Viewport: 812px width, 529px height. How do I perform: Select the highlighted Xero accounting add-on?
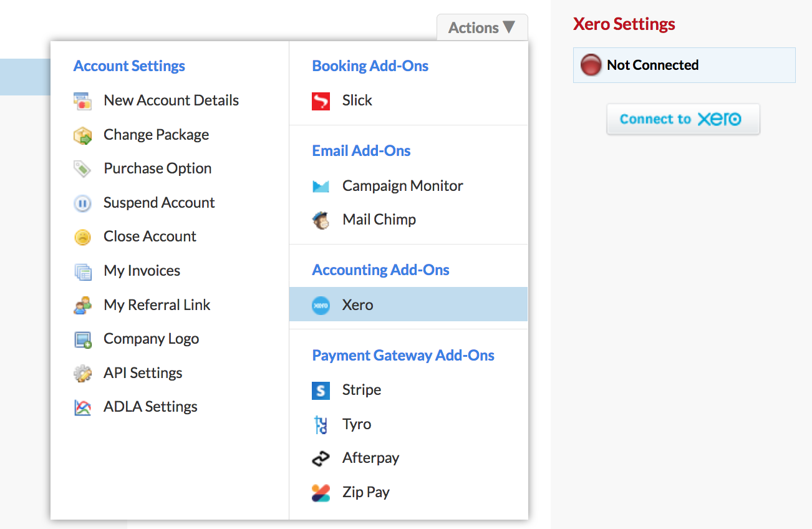[x=408, y=304]
